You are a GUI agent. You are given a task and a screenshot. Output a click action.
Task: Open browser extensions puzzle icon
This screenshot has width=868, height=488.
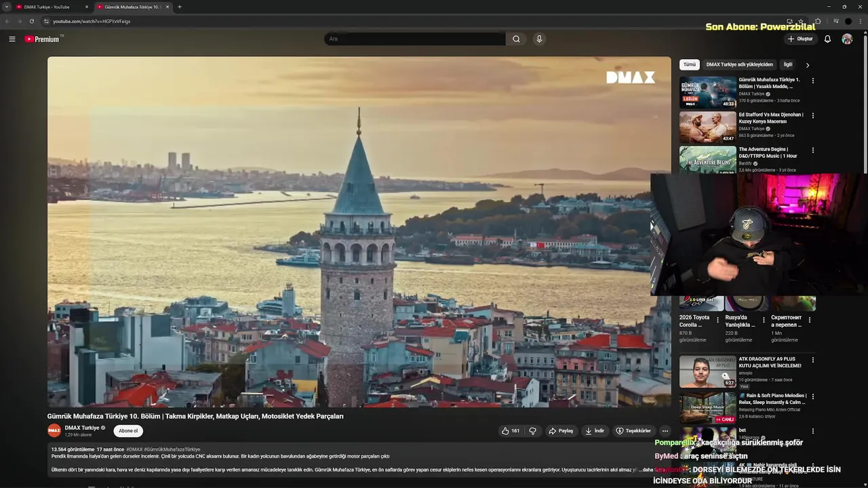coord(818,21)
